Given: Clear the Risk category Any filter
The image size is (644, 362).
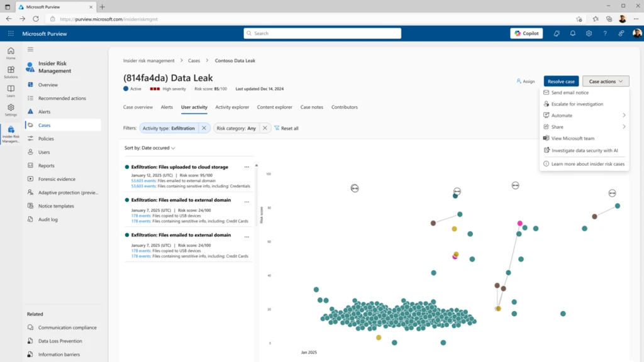Looking at the screenshot, I should coord(265,128).
